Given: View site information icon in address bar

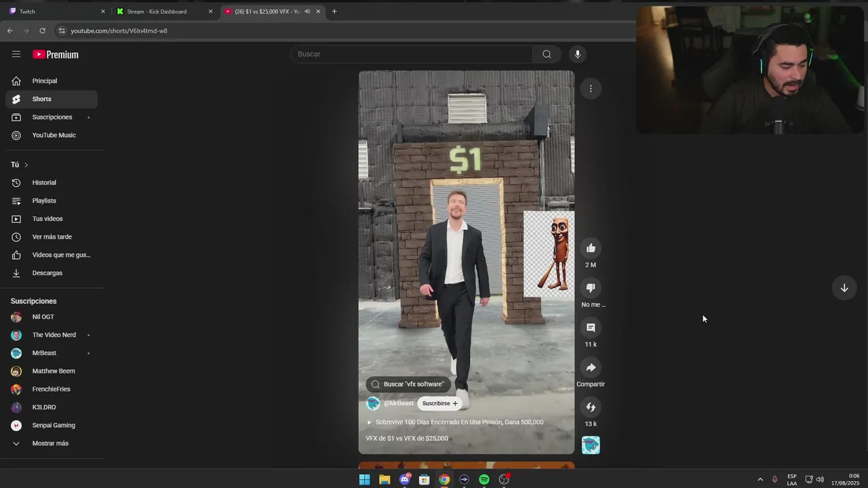Looking at the screenshot, I should click(62, 30).
